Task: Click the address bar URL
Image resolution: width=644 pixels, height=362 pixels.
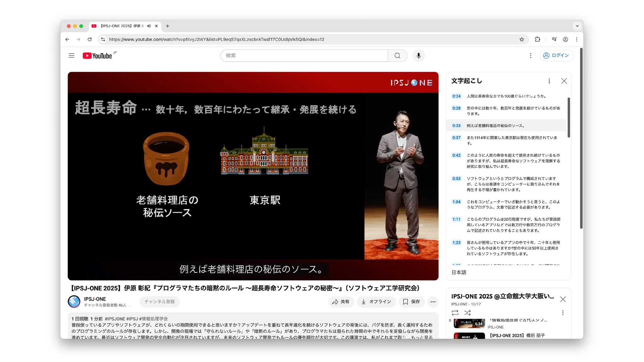Action: 217,39
